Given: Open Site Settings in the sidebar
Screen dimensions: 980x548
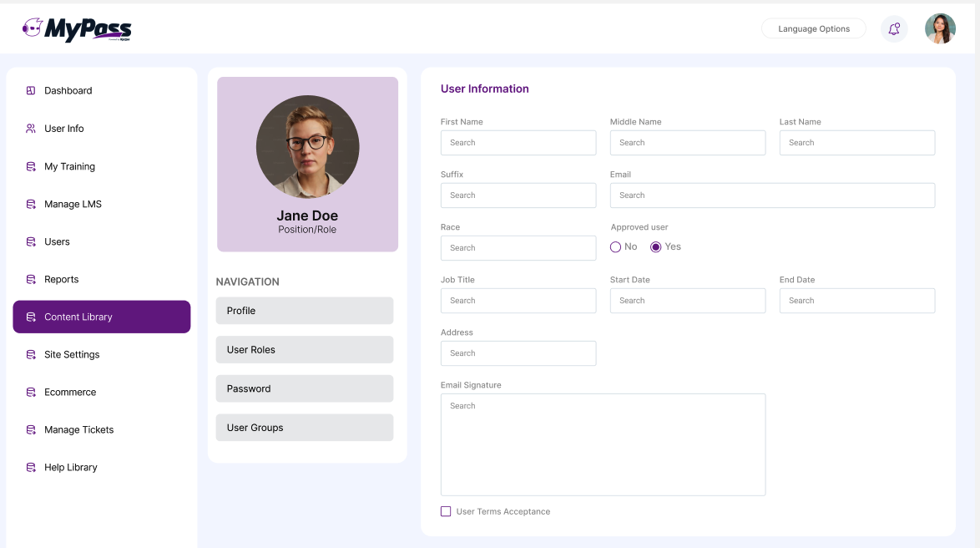Looking at the screenshot, I should pos(101,355).
